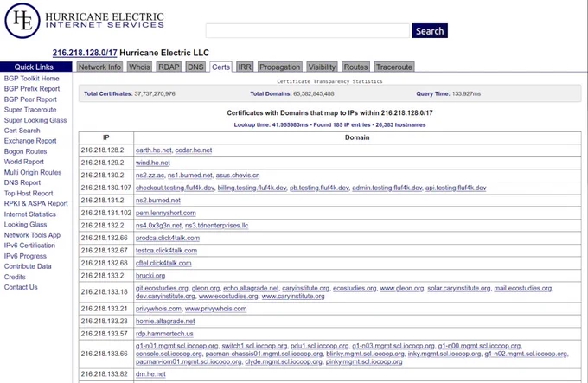588x383 pixels.
Task: Go to BGP Peer Report
Action: [30, 99]
